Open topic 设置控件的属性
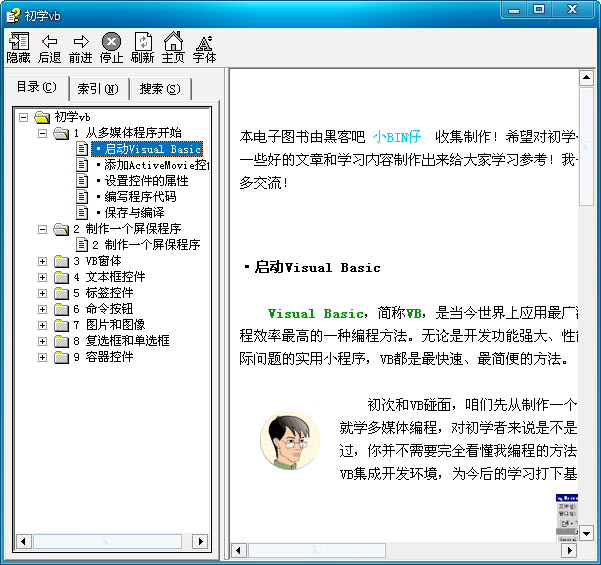The height and width of the screenshot is (565, 601). (142, 181)
